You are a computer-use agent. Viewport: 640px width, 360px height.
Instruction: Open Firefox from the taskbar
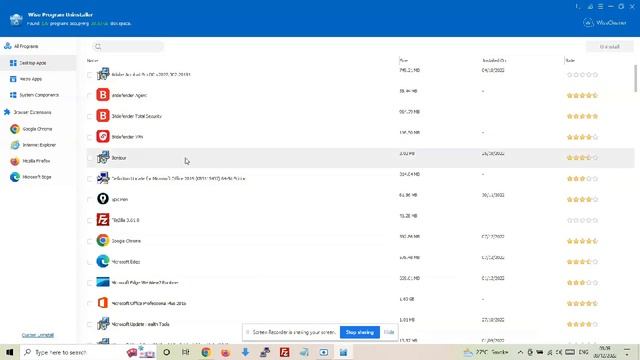pos(225,352)
